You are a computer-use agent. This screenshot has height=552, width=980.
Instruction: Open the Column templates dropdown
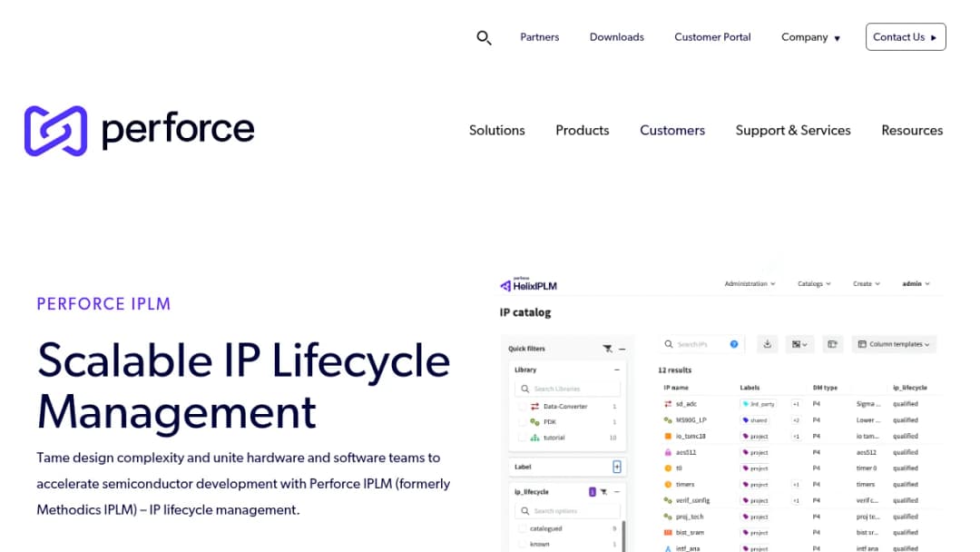pos(894,344)
